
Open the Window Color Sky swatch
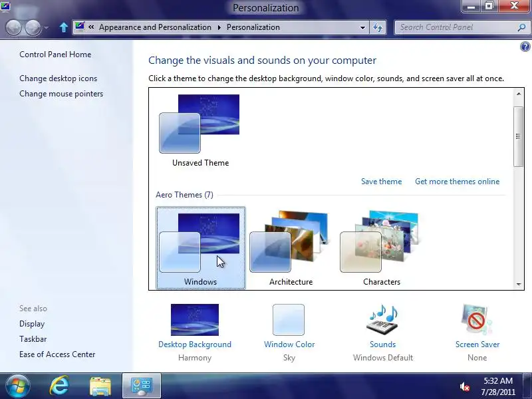click(289, 320)
